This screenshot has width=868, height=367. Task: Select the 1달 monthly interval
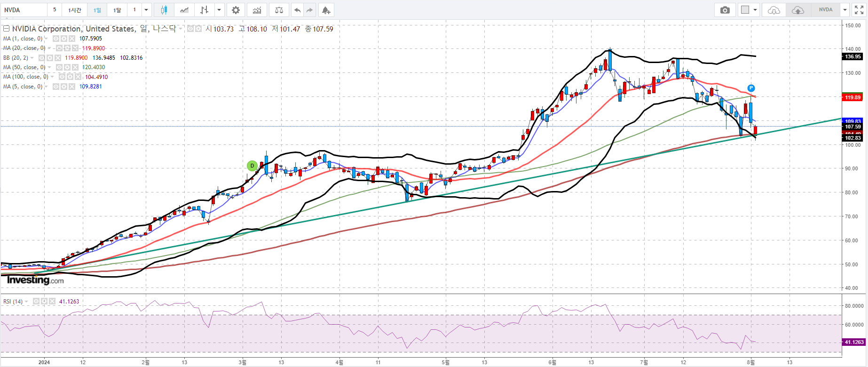tap(117, 10)
